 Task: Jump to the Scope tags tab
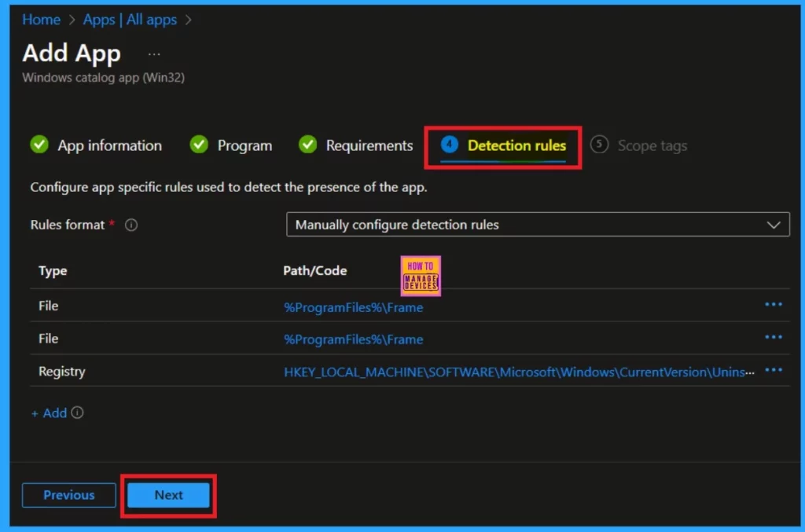tap(638, 145)
